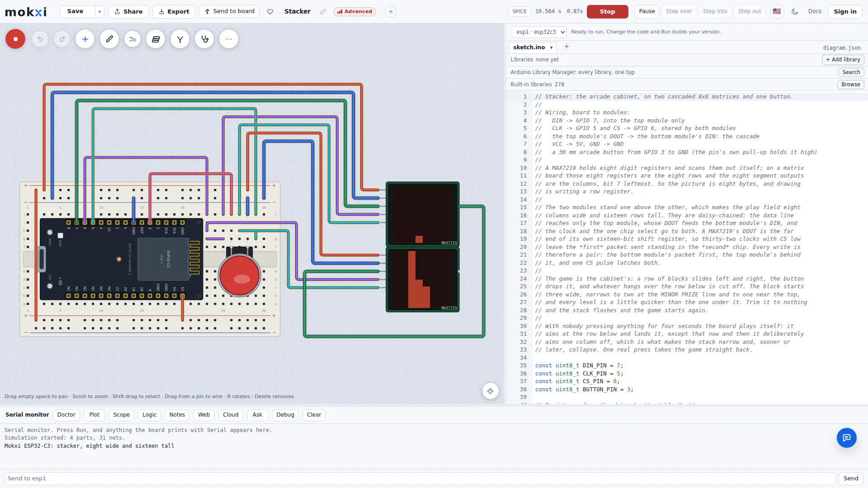This screenshot has height=488, width=868.
Task: Open the Scope tab
Action: coord(121,415)
